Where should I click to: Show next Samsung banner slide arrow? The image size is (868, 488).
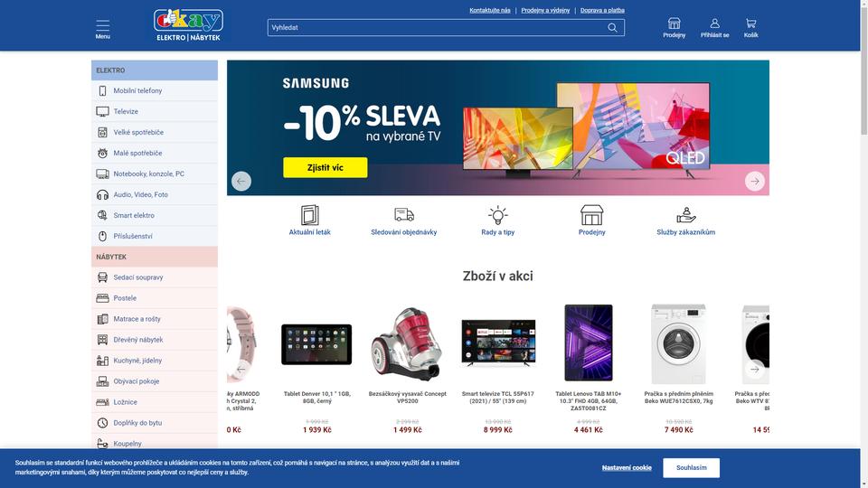coord(754,181)
